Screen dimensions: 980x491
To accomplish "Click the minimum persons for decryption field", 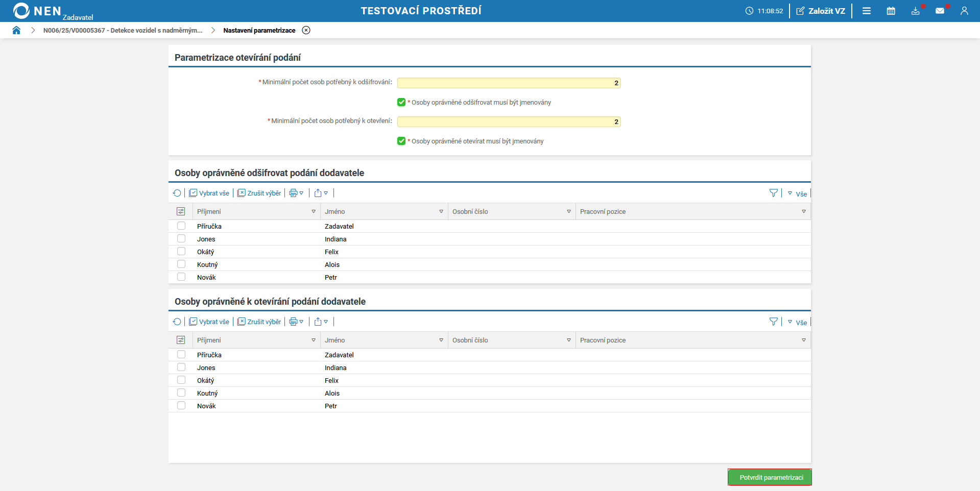I will pos(509,83).
